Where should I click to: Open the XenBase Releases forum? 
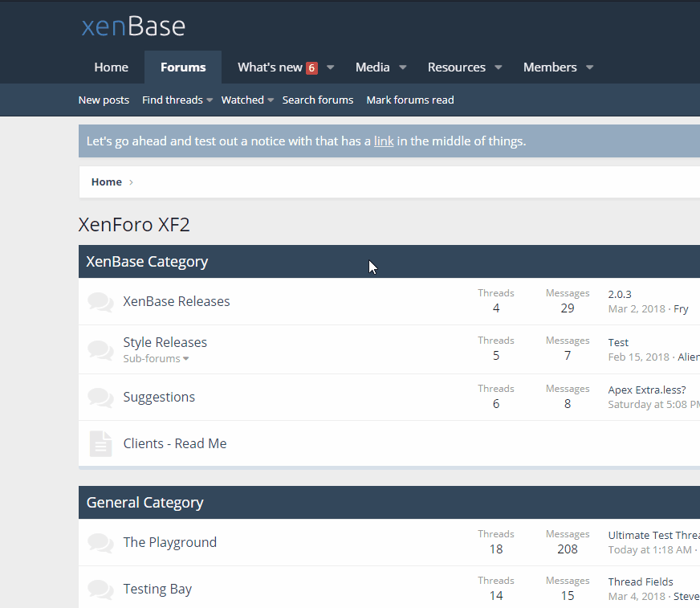click(x=177, y=301)
